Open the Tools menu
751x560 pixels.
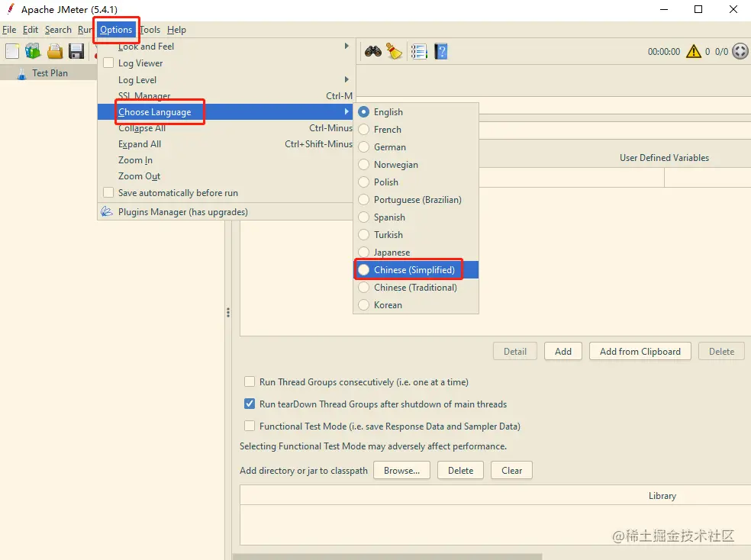150,30
